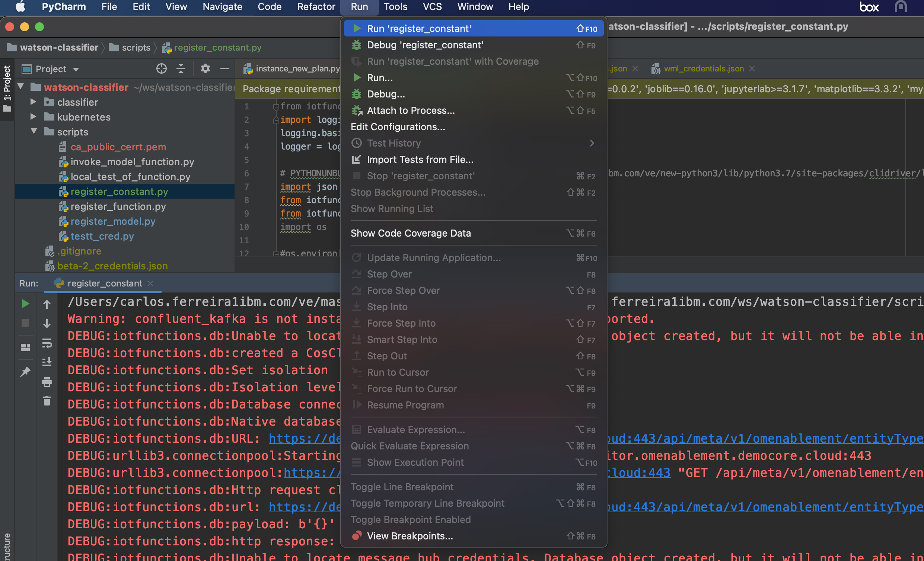Select .gitignore file in tree
The image size is (924, 561).
(79, 251)
